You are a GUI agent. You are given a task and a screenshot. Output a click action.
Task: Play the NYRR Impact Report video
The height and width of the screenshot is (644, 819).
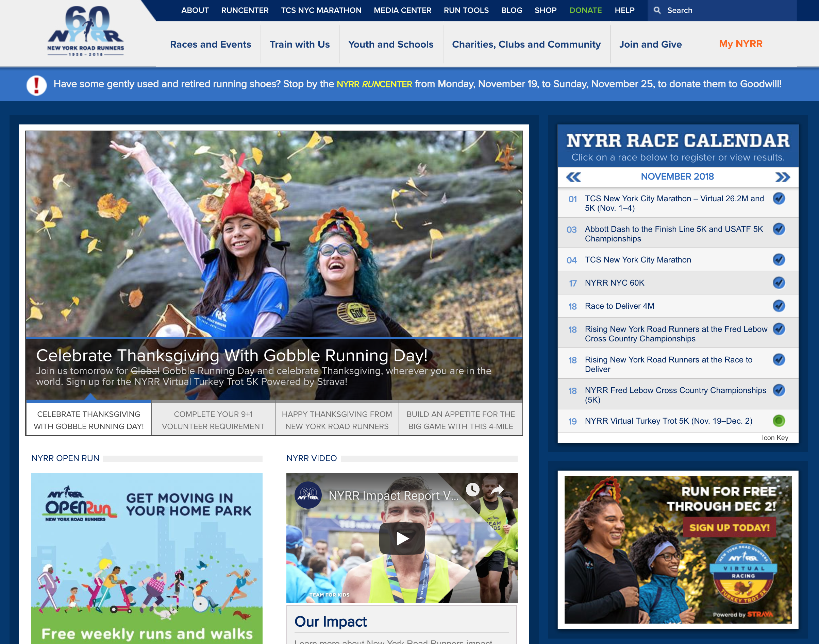[x=402, y=538]
